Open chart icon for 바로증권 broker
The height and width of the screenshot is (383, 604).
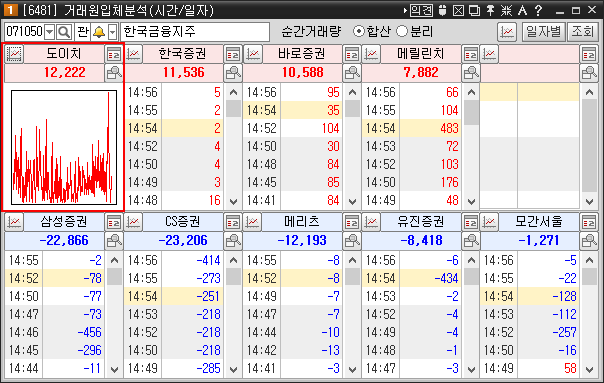(253, 54)
